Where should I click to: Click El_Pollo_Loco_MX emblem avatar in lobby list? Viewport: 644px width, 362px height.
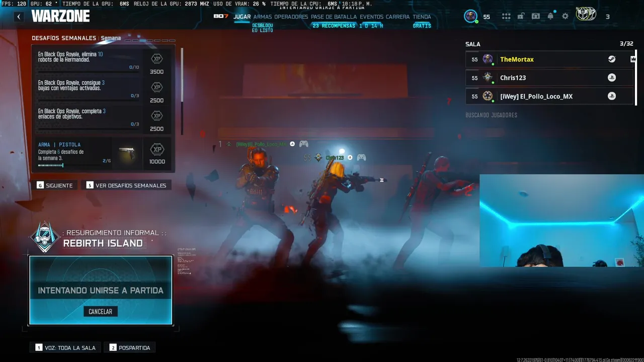tap(488, 96)
